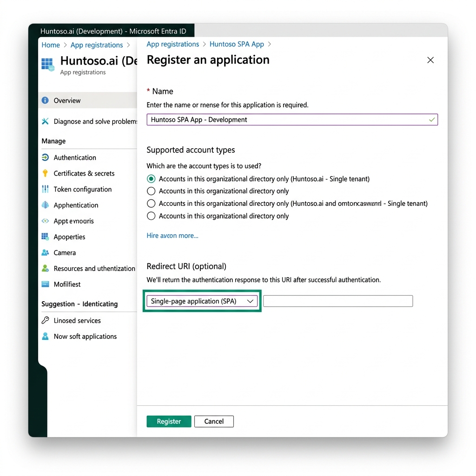Image resolution: width=476 pixels, height=476 pixels.
Task: Click the Now soft applications person icon
Action: click(45, 336)
